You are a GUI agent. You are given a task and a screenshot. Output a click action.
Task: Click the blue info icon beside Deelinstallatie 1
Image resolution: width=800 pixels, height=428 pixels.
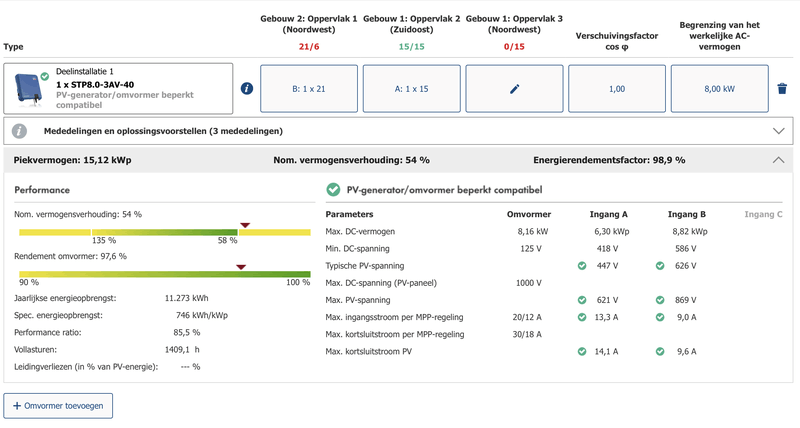[247, 89]
